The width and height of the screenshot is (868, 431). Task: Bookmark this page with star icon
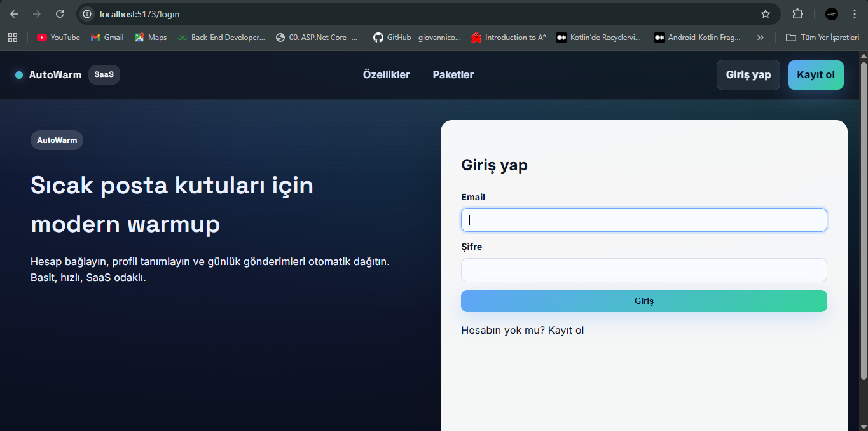pyautogui.click(x=766, y=14)
